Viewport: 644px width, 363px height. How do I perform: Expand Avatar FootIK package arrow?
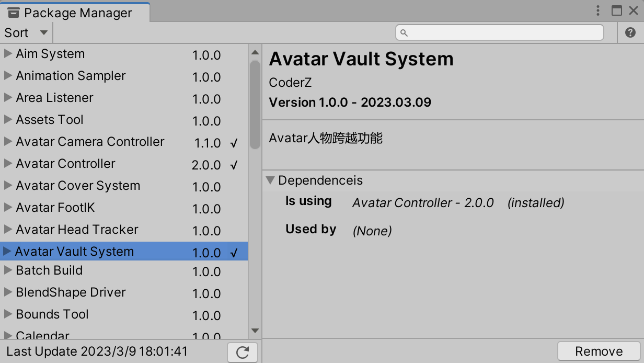(x=8, y=207)
